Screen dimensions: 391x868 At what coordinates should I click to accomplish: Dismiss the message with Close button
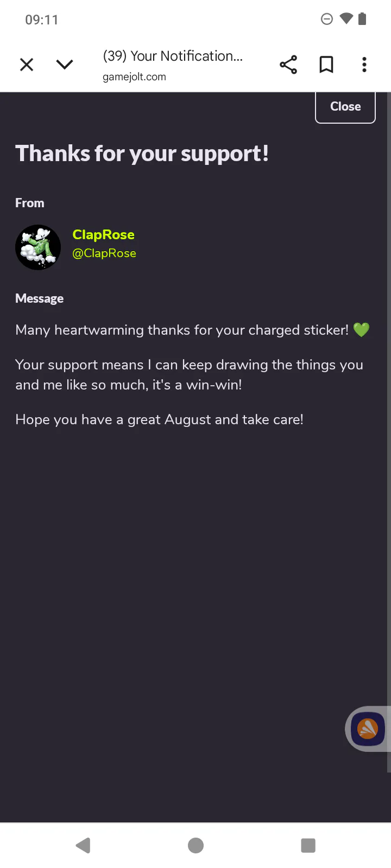[345, 107]
